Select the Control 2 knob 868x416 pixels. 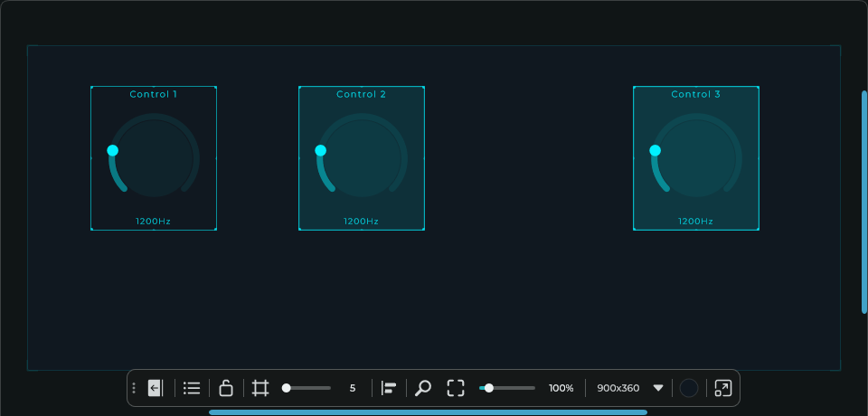tap(362, 156)
